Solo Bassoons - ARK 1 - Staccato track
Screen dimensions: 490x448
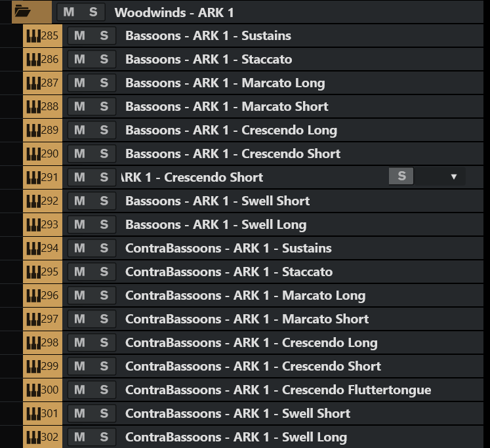pos(104,59)
